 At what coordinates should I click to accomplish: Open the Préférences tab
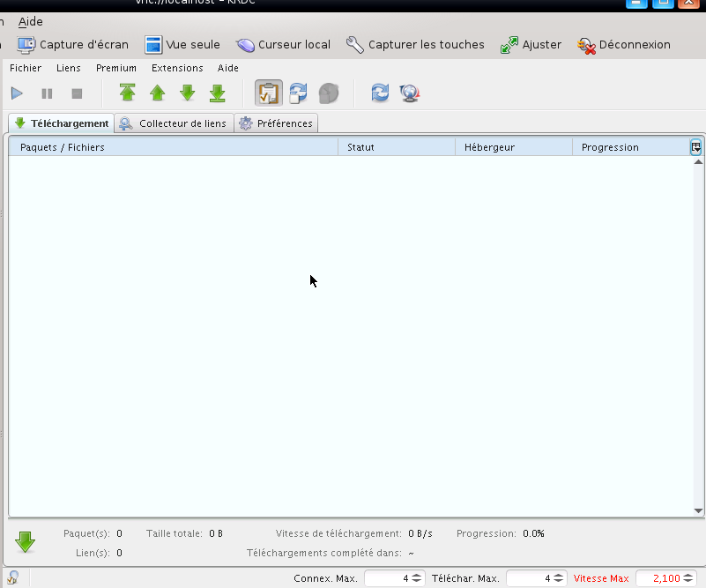pyautogui.click(x=276, y=123)
